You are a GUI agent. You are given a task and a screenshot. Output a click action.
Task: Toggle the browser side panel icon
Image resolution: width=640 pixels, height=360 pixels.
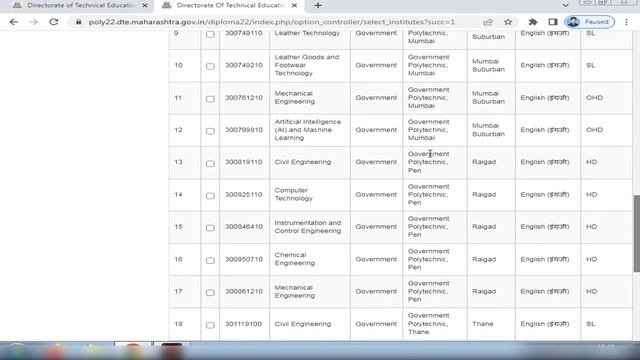553,22
